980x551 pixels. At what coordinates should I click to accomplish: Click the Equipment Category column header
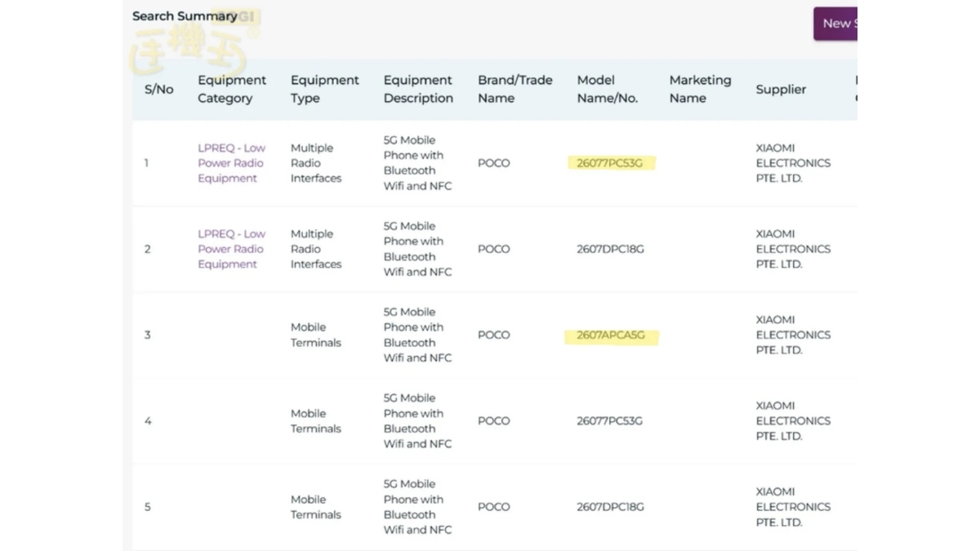tap(232, 89)
